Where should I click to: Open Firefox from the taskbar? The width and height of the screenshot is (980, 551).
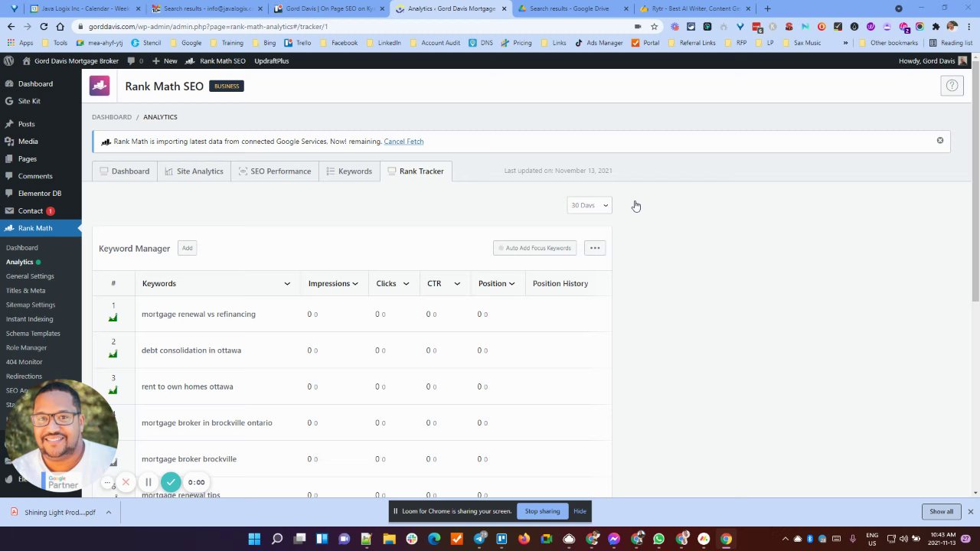pos(524,539)
